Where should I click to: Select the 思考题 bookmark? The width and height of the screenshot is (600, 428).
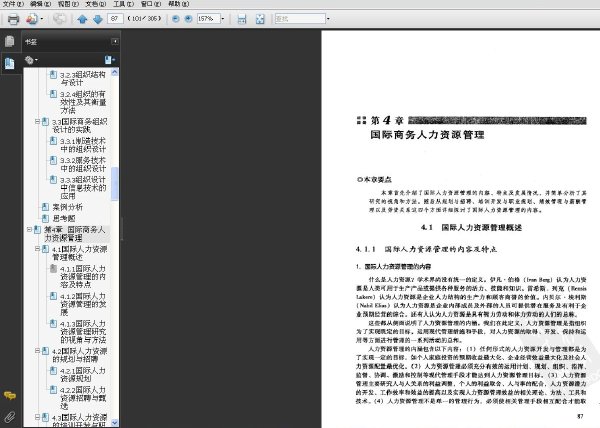64,218
